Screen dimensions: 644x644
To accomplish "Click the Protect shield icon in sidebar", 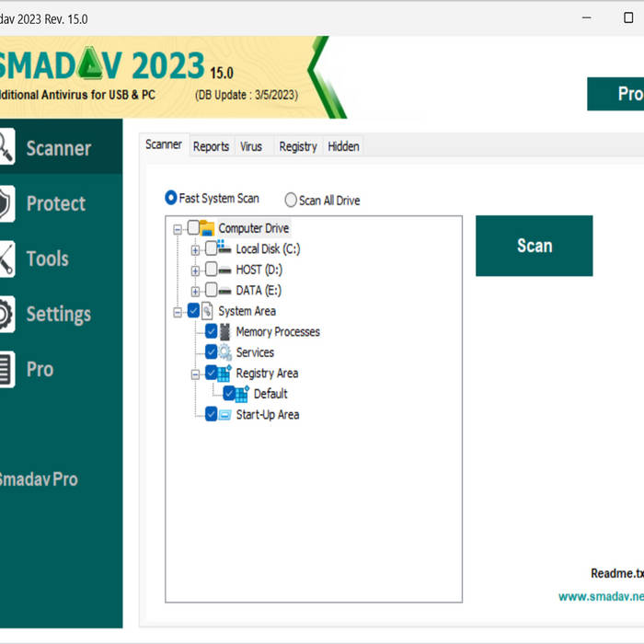I will click(6, 203).
